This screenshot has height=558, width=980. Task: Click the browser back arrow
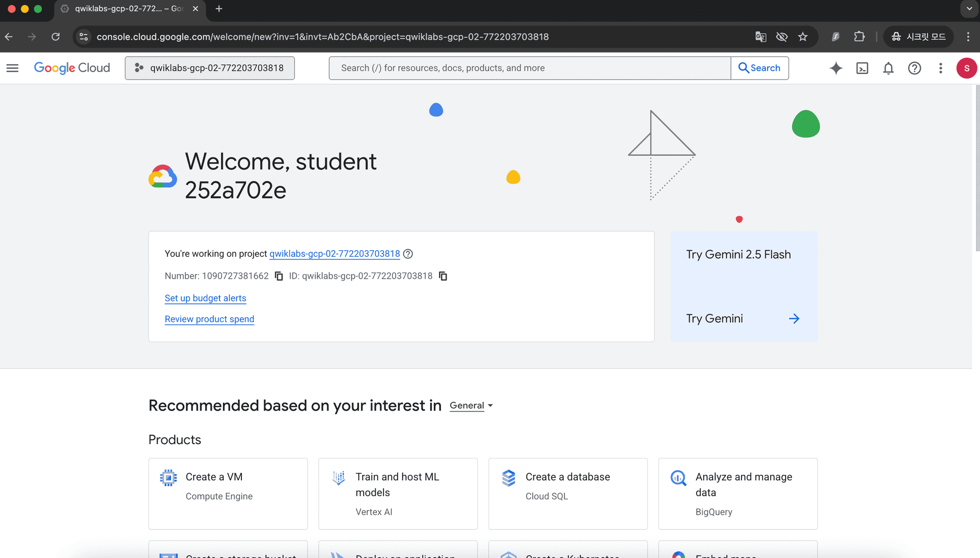tap(9, 37)
